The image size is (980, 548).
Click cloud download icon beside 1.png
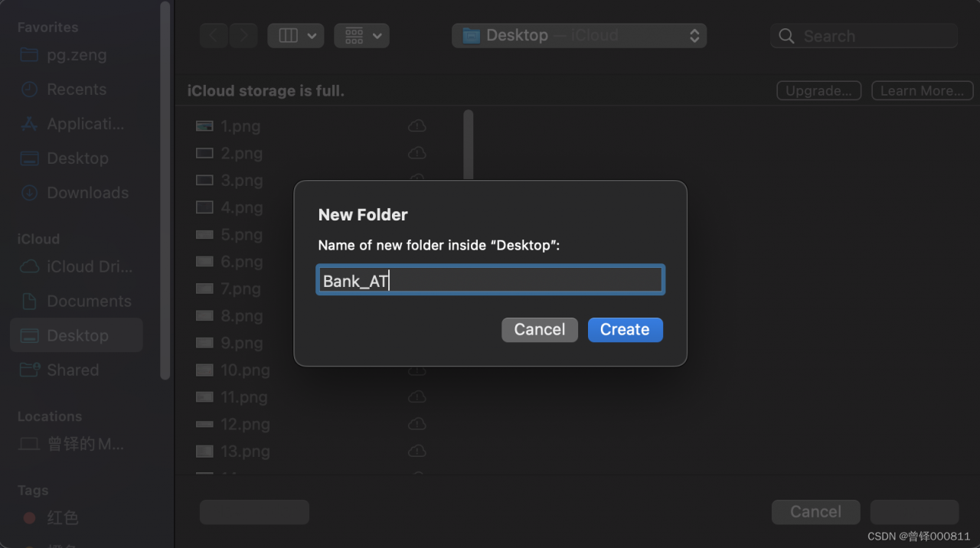[x=416, y=126]
